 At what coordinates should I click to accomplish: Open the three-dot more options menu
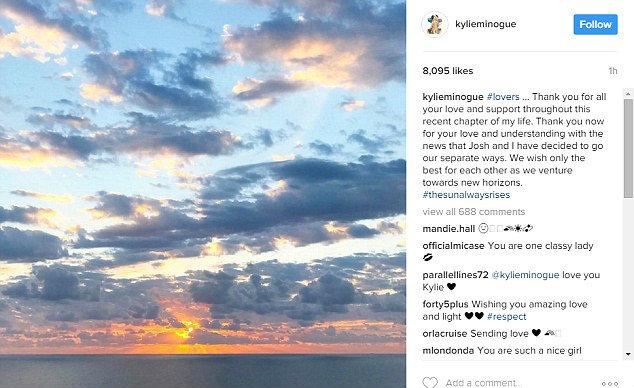[x=610, y=383]
